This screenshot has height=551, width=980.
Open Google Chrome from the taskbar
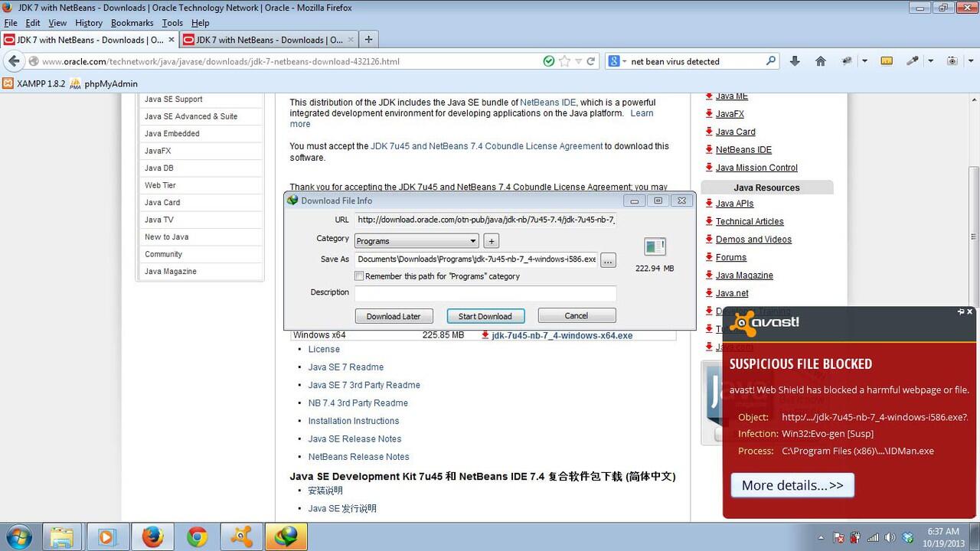coord(197,537)
